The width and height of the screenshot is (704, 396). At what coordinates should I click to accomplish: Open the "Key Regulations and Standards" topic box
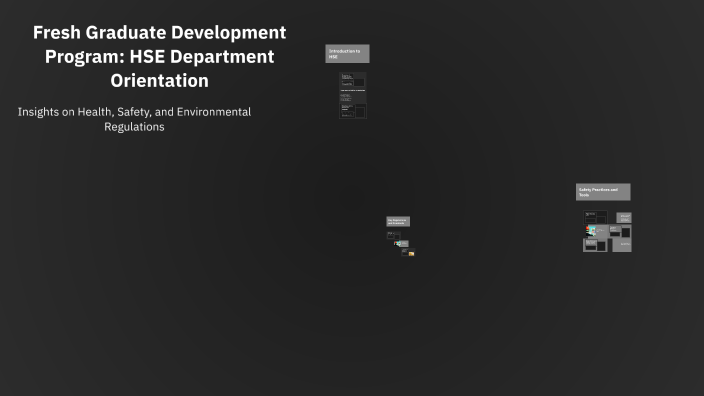398,221
